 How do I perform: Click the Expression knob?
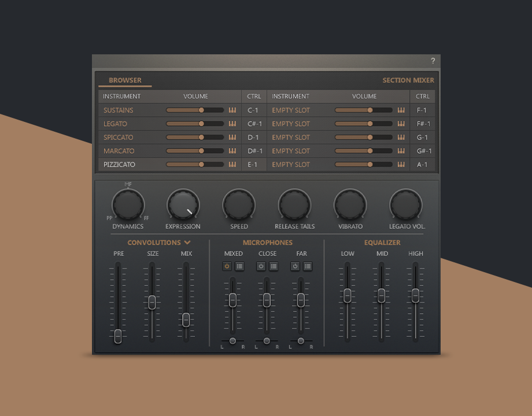183,205
